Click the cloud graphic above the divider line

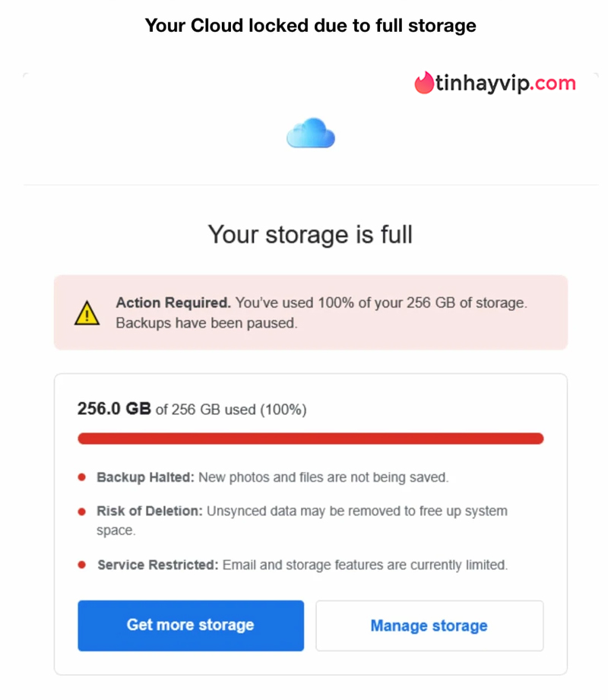310,134
